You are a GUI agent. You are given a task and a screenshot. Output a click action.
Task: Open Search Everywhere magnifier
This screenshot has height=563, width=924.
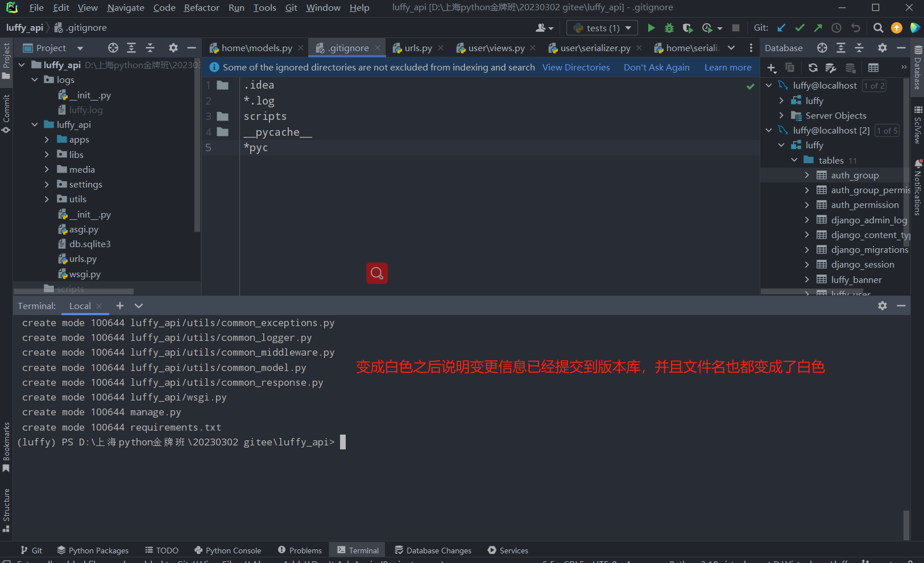pyautogui.click(x=878, y=28)
